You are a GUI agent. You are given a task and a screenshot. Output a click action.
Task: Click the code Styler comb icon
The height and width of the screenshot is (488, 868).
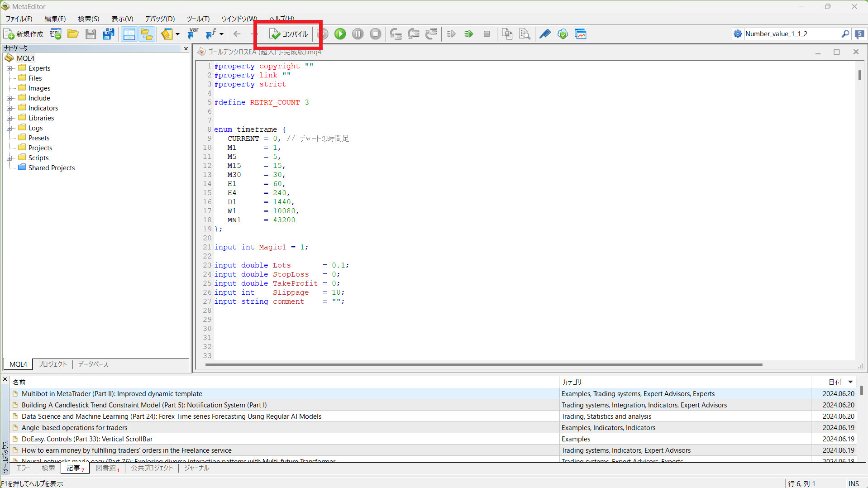(x=545, y=34)
